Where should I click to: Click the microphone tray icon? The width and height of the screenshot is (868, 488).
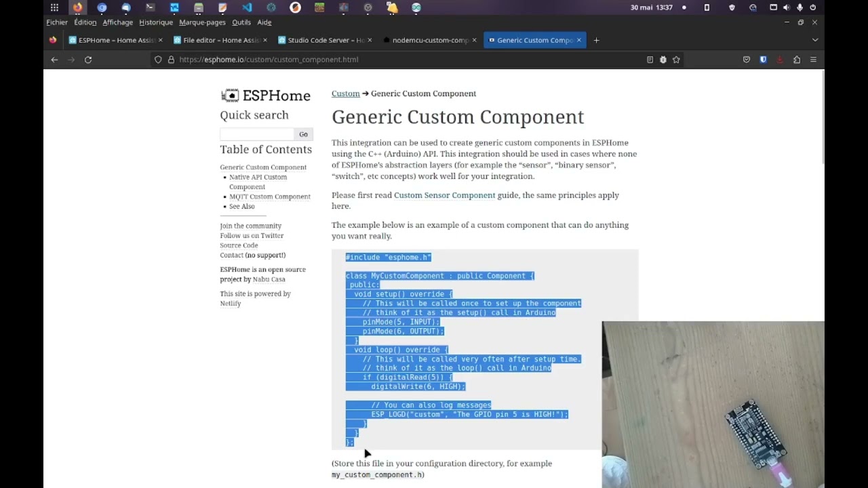click(800, 7)
